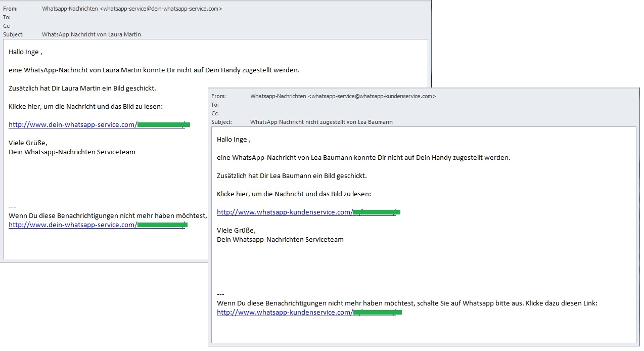
Task: Click 'Dein Whatsapp-Nachrichten Serviceteam' in back email
Action: pos(72,152)
